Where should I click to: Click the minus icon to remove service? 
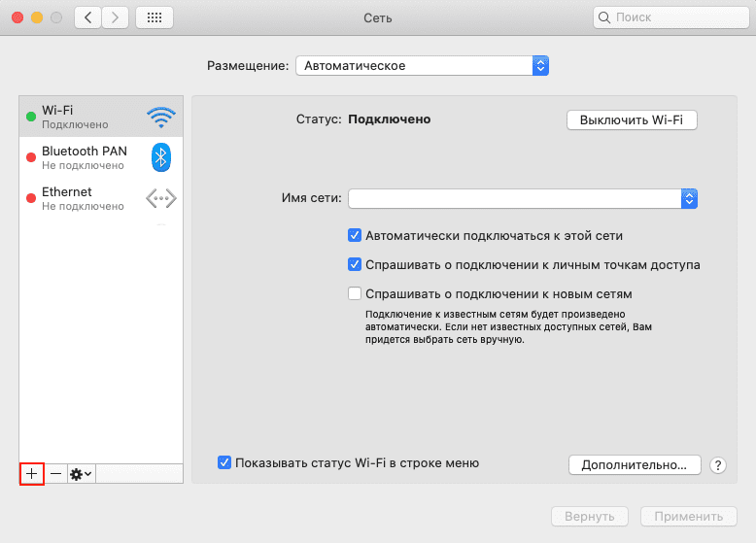(x=55, y=473)
